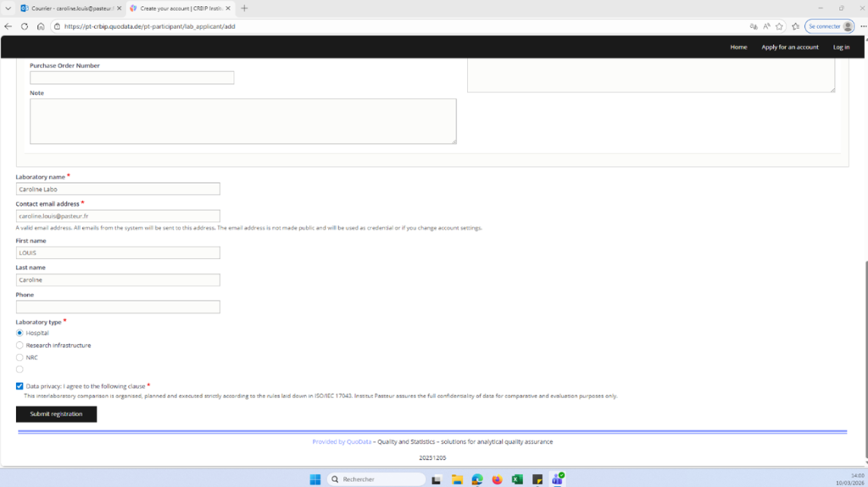868x487 pixels.
Task: Open Sticky Notes taskbar icon
Action: click(x=537, y=479)
